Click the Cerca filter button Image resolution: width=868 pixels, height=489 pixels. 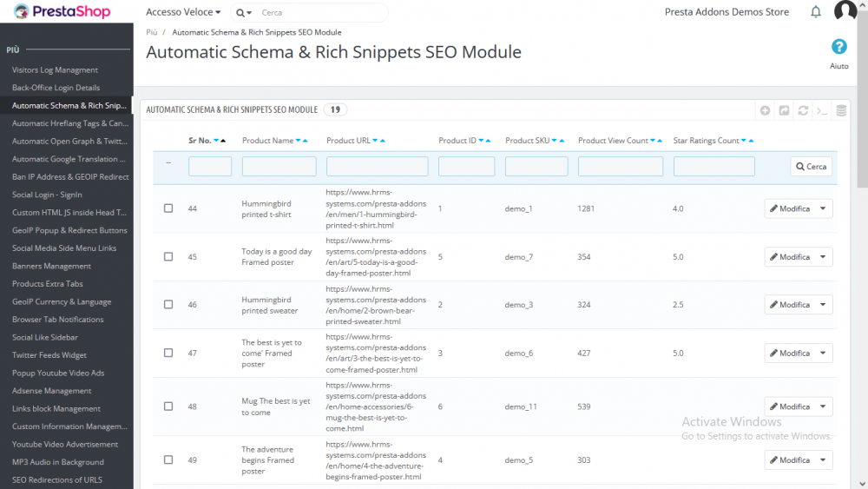click(811, 166)
